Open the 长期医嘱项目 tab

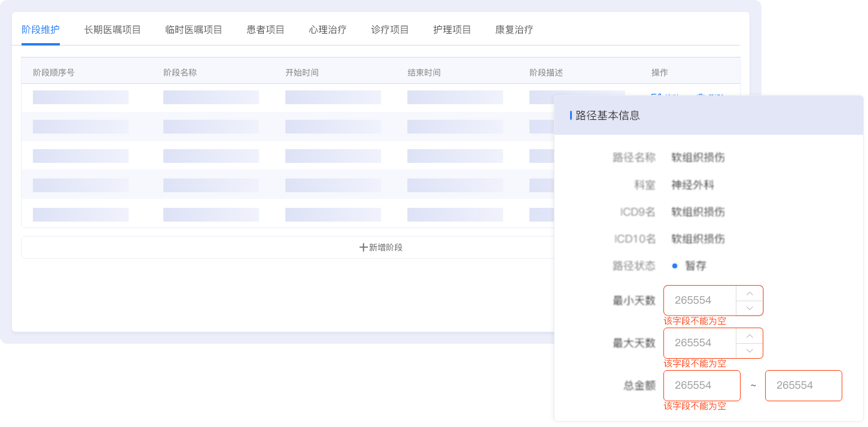[112, 30]
